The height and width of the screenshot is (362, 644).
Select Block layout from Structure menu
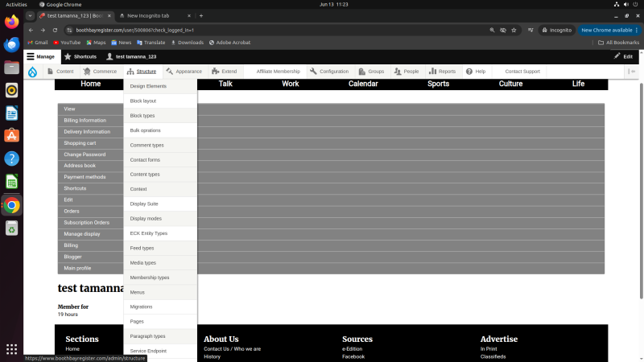point(143,101)
